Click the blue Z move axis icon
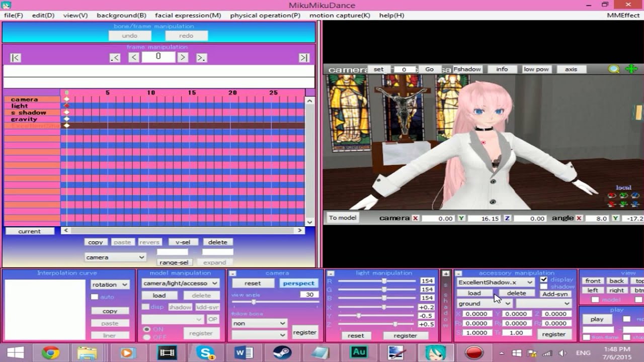Screen dimensions: 644x362 coord(635,204)
